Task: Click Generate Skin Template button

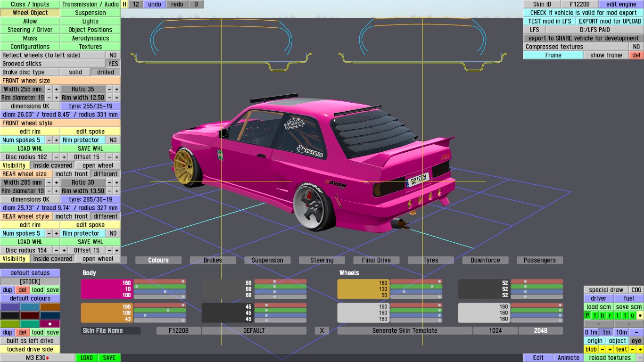Action: 405,330
